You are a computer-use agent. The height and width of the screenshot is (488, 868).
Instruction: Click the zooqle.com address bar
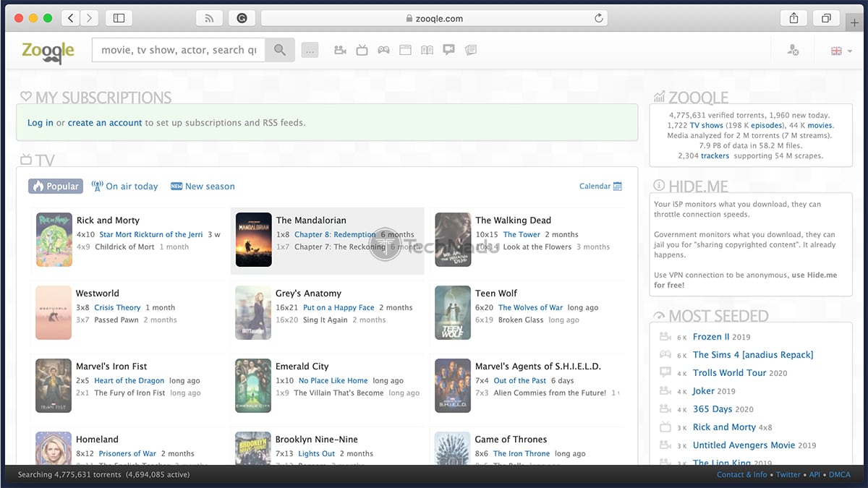coord(434,18)
